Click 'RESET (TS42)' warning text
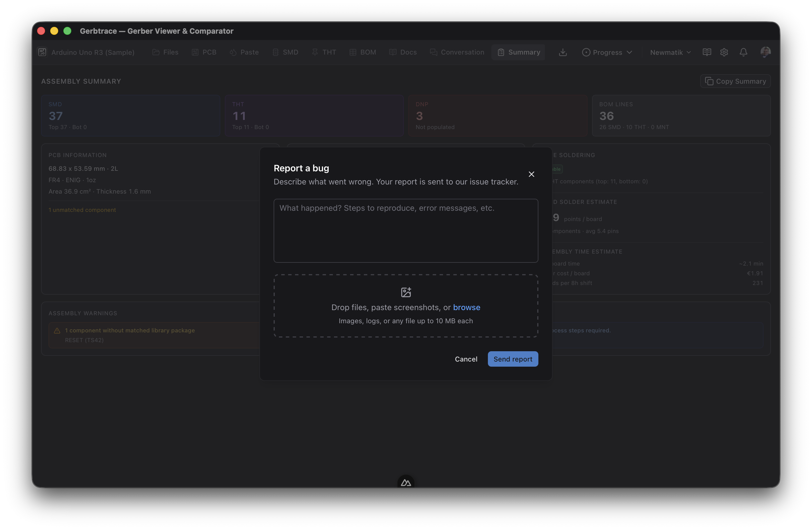The image size is (812, 530). tap(84, 340)
